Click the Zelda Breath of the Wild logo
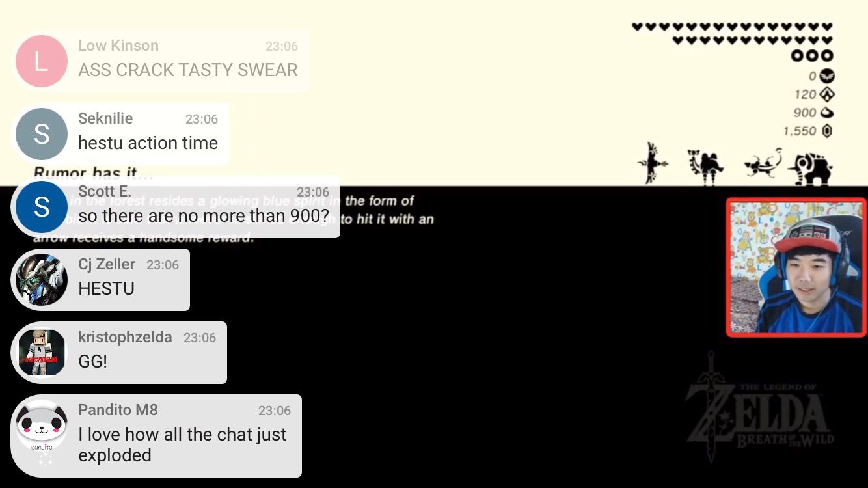 (x=760, y=407)
